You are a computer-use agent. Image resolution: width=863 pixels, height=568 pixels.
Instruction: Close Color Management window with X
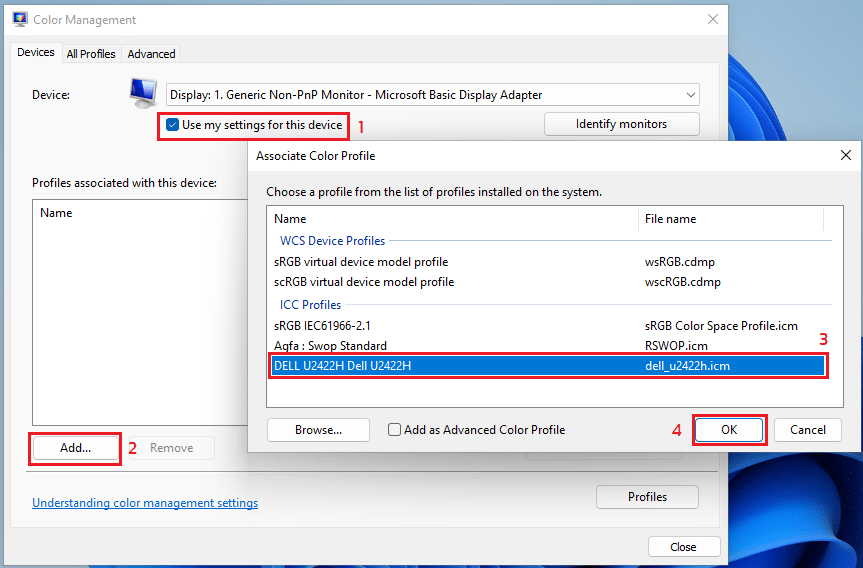(713, 19)
